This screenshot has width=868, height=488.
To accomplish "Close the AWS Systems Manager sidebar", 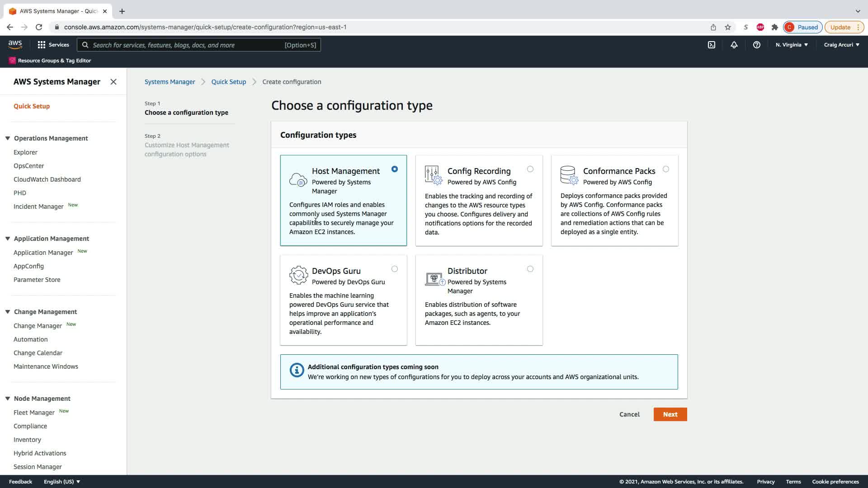I will pyautogui.click(x=113, y=82).
